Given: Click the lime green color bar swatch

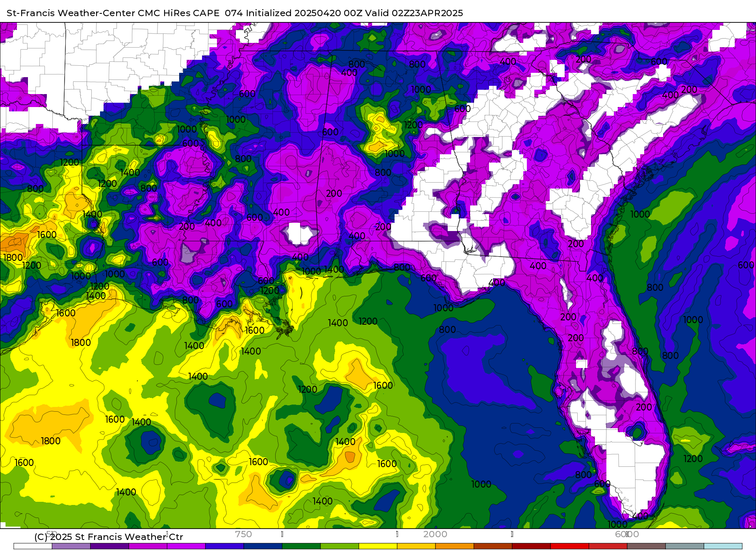Looking at the screenshot, I should pyautogui.click(x=340, y=546).
